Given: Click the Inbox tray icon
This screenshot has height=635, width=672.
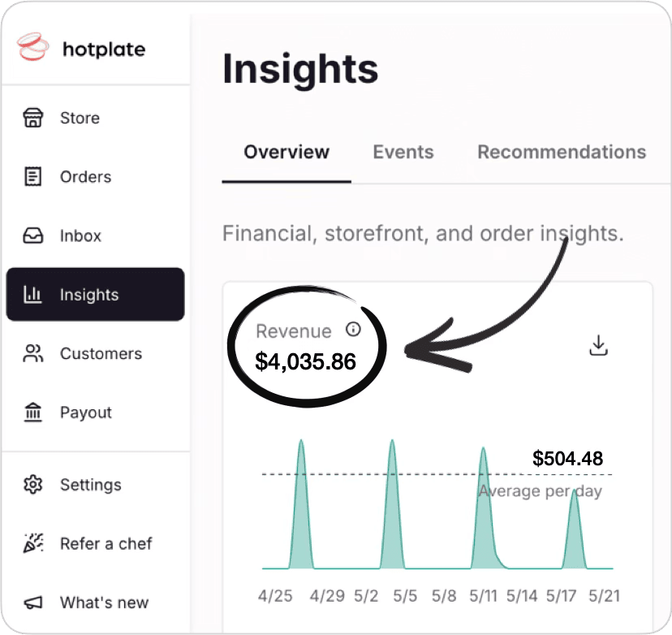Looking at the screenshot, I should coord(32,236).
